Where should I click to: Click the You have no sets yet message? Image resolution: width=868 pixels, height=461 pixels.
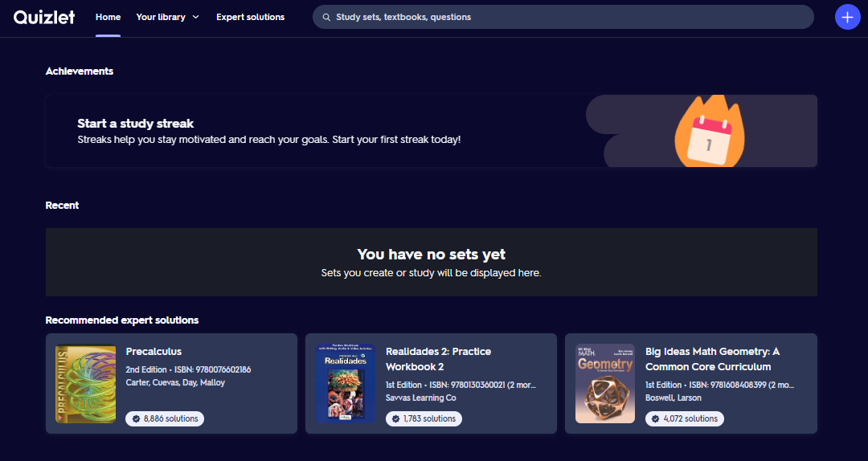pos(432,255)
